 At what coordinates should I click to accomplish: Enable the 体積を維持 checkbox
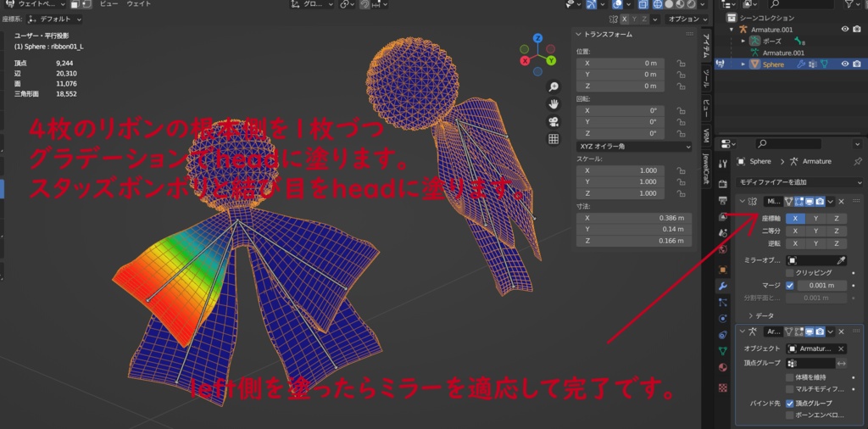(789, 377)
